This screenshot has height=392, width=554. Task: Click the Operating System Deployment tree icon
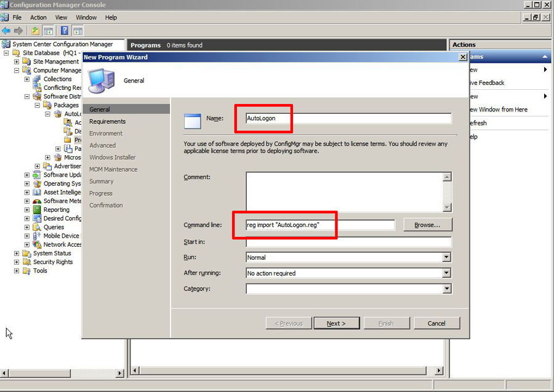pyautogui.click(x=37, y=183)
